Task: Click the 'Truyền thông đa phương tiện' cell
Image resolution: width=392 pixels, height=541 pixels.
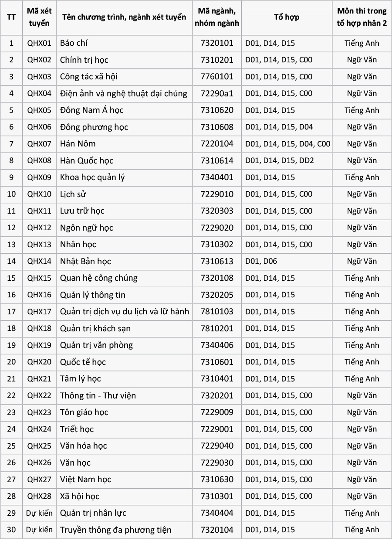Action: click(x=116, y=530)
